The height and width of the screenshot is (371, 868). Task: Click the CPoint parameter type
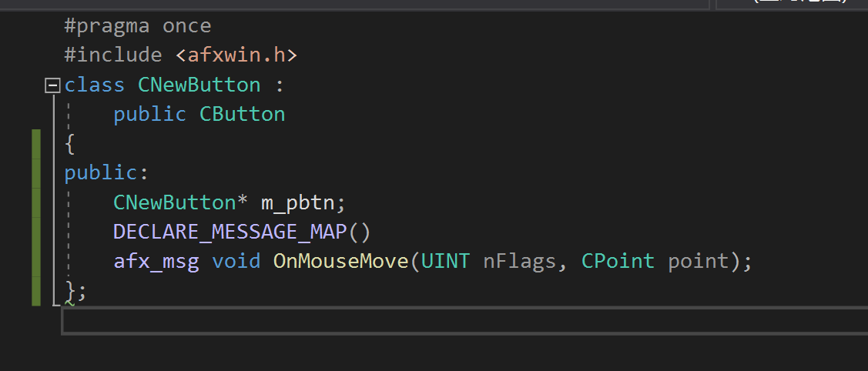click(618, 262)
